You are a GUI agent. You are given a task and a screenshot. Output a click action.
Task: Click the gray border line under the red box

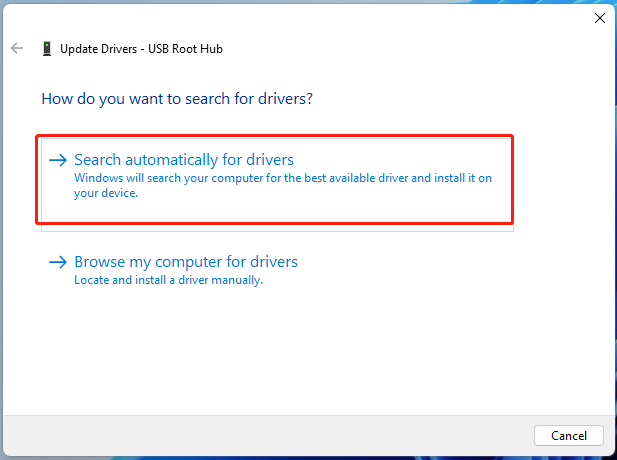(277, 230)
